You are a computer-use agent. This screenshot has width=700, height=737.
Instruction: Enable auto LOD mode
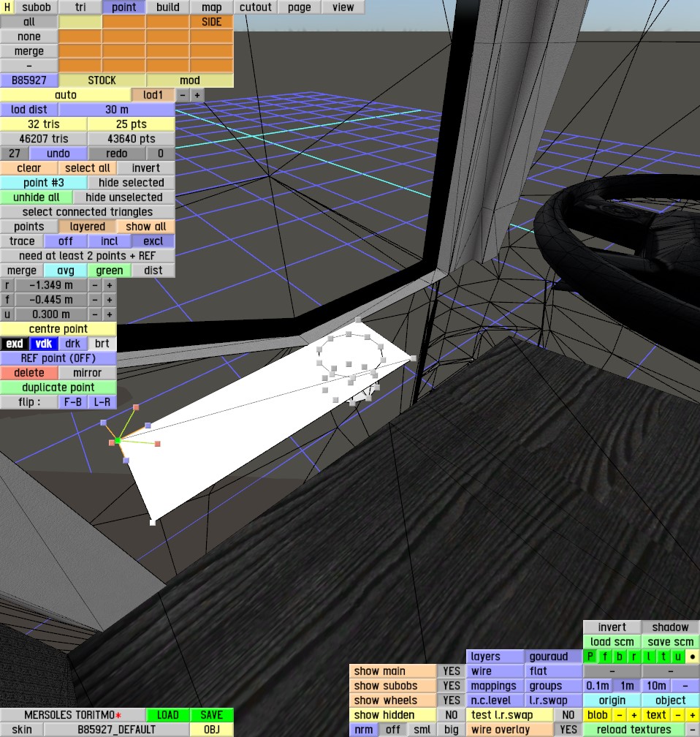(x=65, y=95)
